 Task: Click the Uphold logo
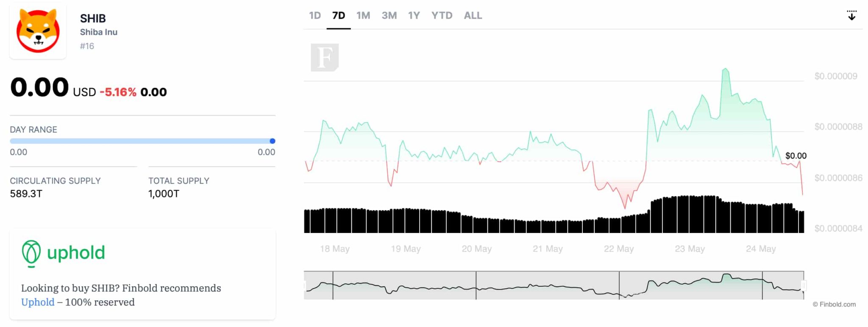(x=64, y=253)
